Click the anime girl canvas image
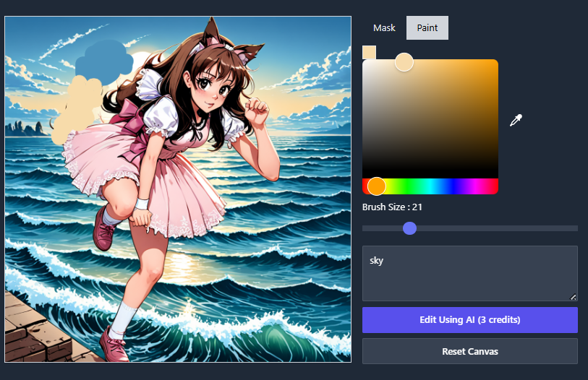Viewport: 588px width, 380px height. click(178, 189)
